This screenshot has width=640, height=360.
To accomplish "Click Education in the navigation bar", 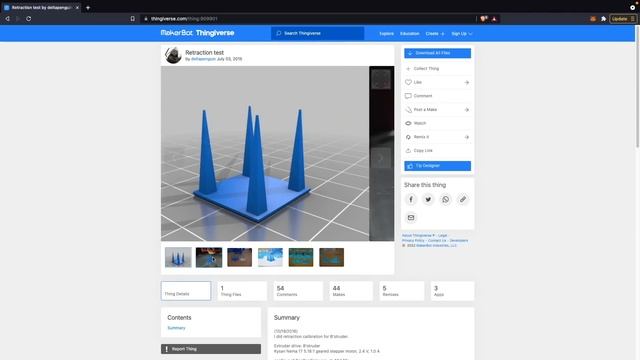I will (x=409, y=33).
